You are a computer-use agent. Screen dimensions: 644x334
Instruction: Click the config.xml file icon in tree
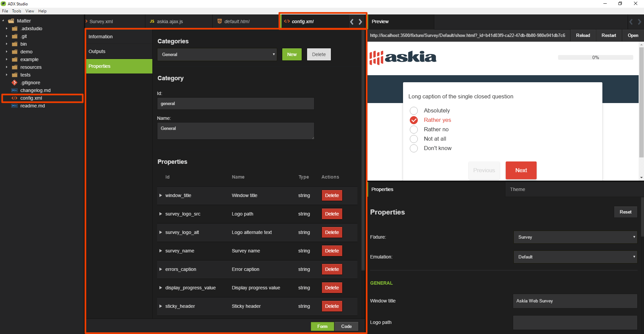pos(14,98)
